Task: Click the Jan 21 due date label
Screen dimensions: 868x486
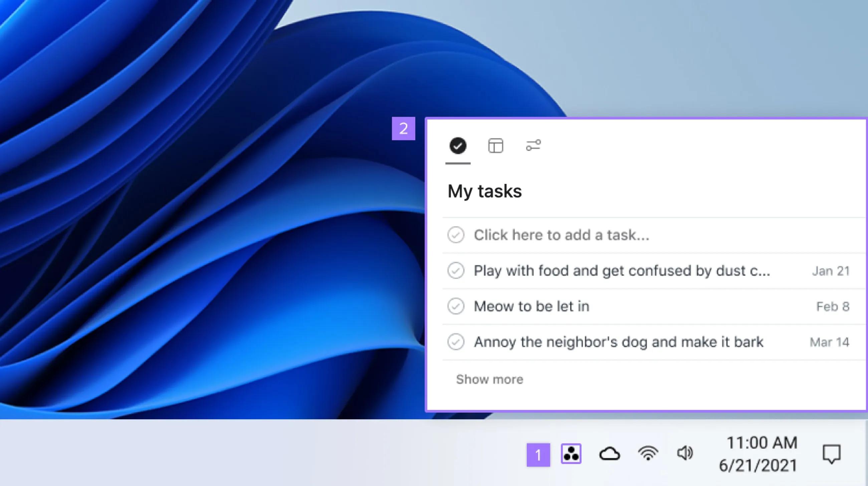Action: coord(832,271)
